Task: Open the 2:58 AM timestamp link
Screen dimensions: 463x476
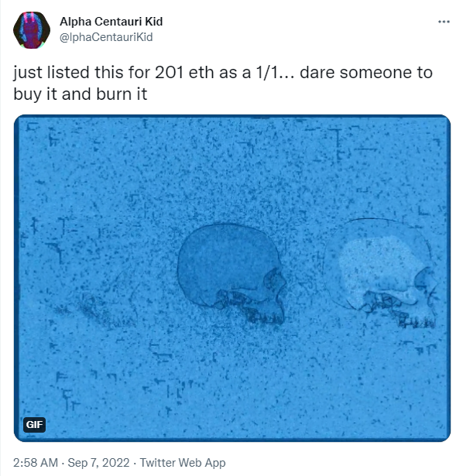Action: (36, 463)
